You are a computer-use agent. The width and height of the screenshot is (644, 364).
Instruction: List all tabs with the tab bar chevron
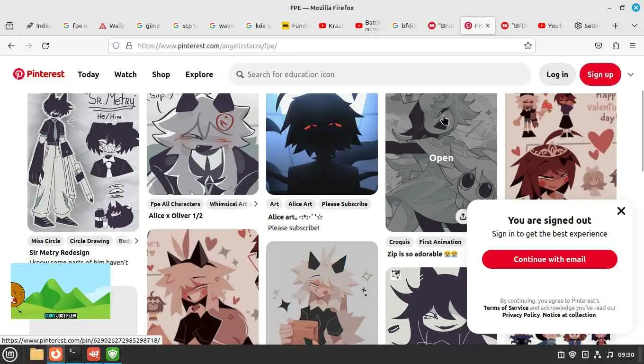[x=634, y=26]
